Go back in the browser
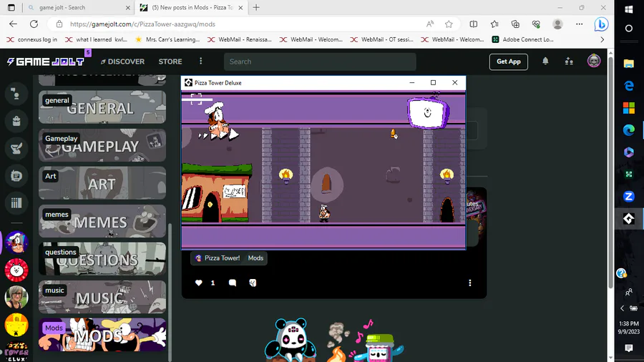This screenshot has height=362, width=644. tap(13, 24)
